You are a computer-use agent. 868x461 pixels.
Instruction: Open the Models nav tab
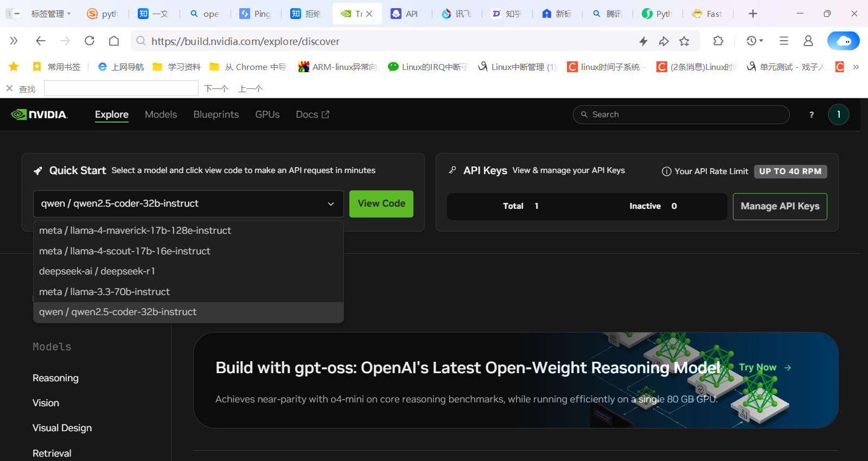point(161,114)
